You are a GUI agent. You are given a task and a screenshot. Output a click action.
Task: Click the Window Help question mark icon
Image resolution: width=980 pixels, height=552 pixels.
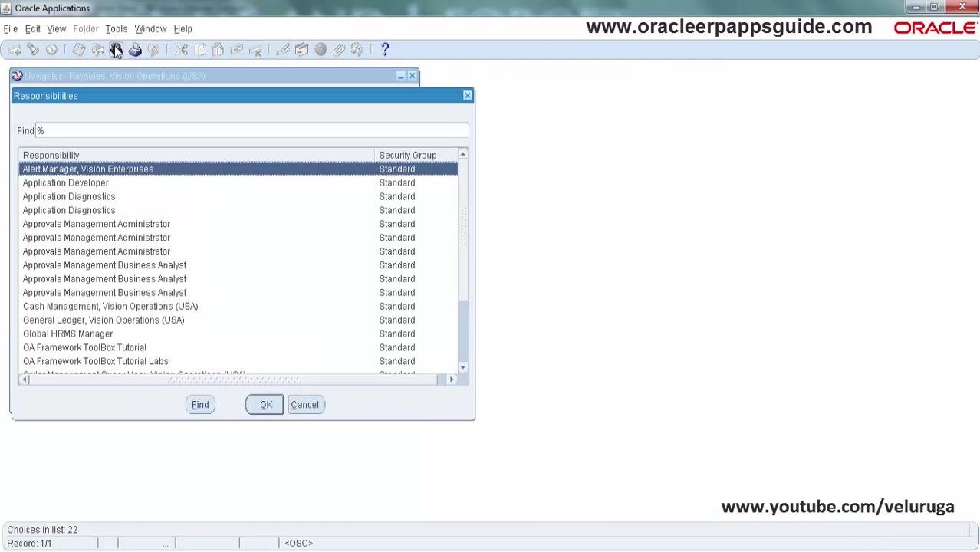(x=385, y=50)
